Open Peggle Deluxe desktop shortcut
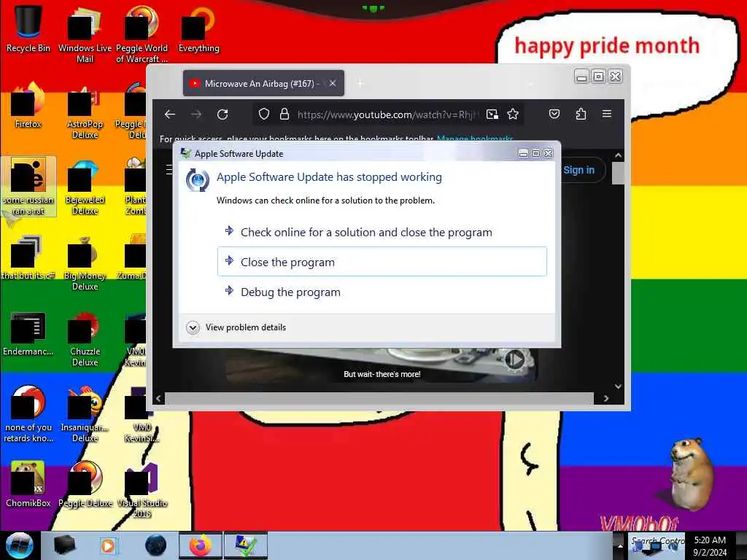This screenshot has height=560, width=747. click(85, 484)
